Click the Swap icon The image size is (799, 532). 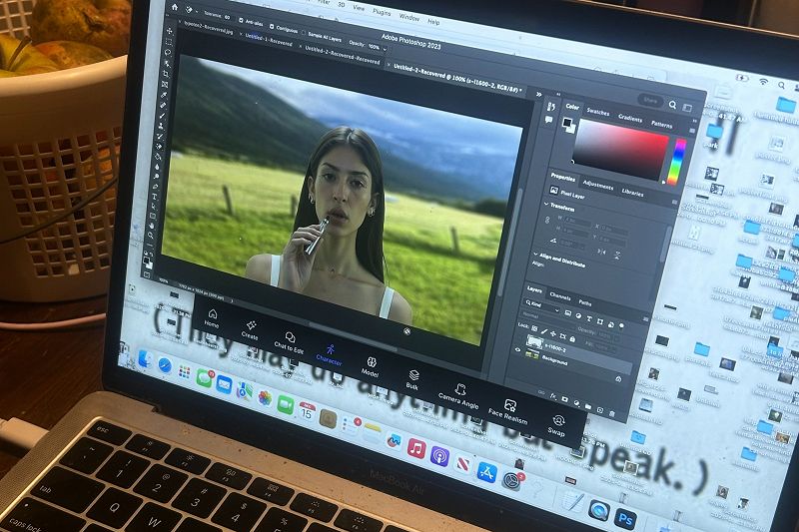[x=558, y=423]
